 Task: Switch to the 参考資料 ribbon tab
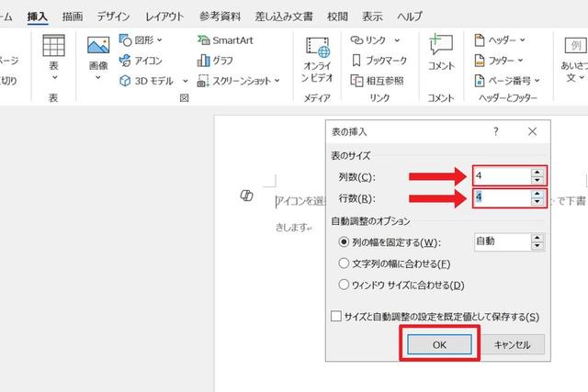pyautogui.click(x=220, y=17)
